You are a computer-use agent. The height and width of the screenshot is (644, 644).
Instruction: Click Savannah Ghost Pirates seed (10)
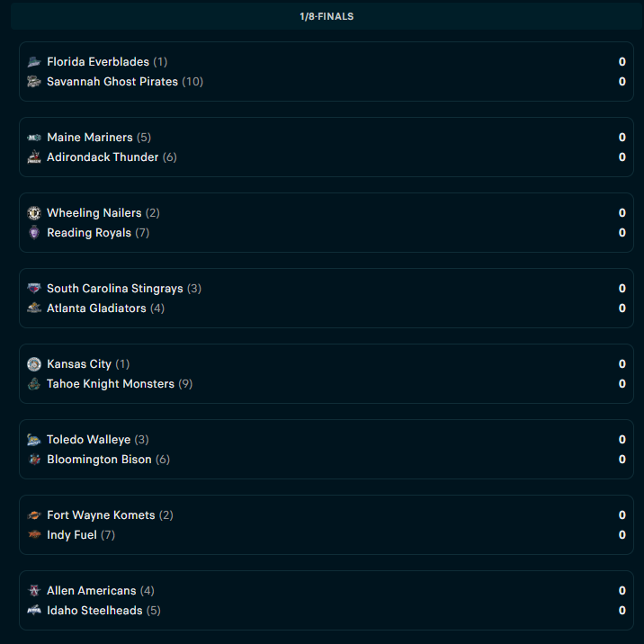pyautogui.click(x=192, y=82)
